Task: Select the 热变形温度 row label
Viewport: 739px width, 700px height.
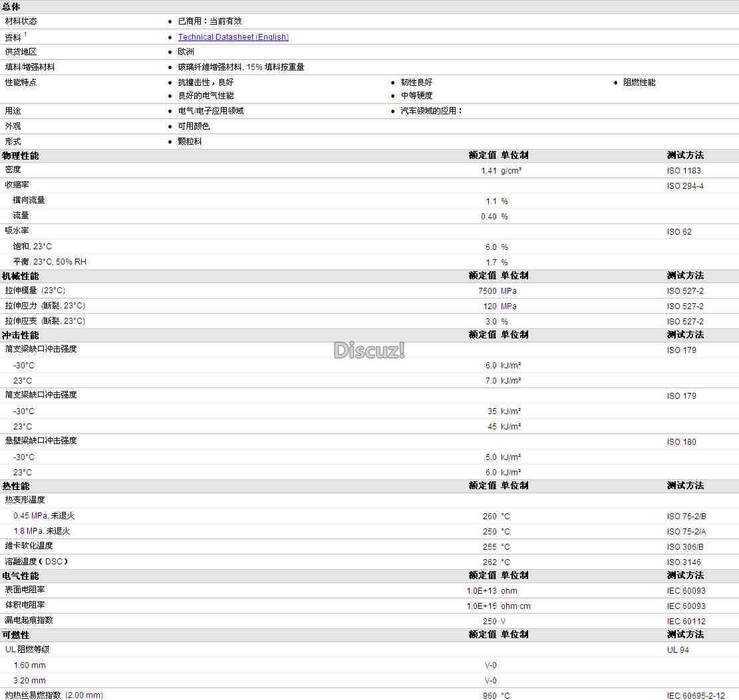Action: tap(25, 500)
